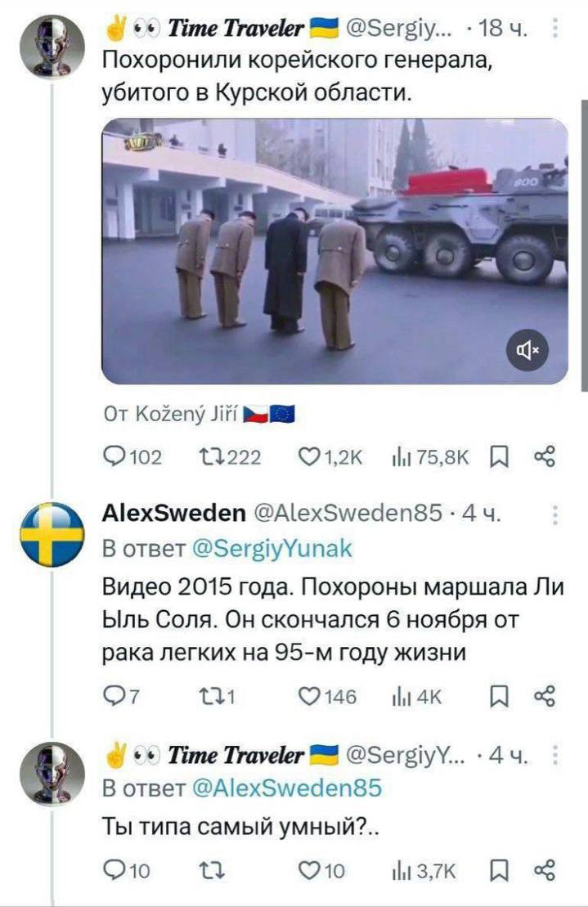The height and width of the screenshot is (907, 588).
Task: Open more options on AlexSweden's reply
Action: (554, 514)
